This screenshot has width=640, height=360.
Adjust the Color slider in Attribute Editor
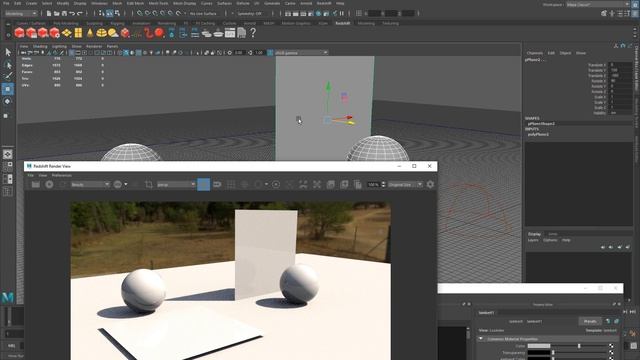coord(580,346)
